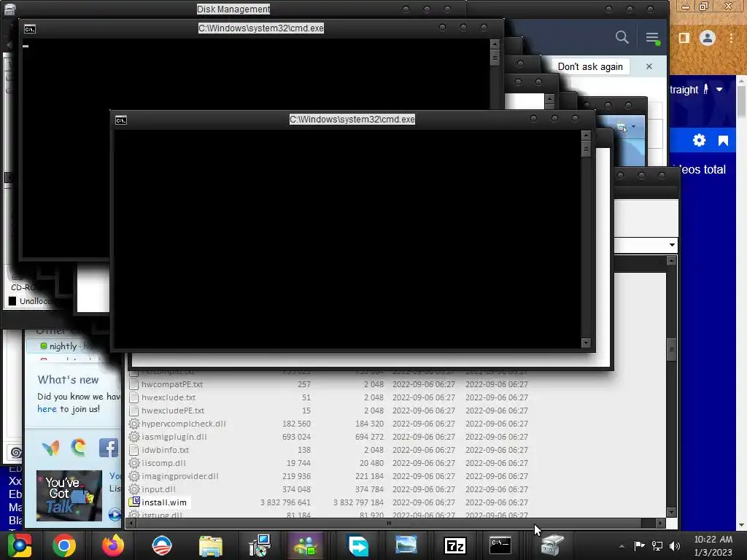Open the hamburger menu with green dot
This screenshot has height=560, width=747.
point(653,38)
